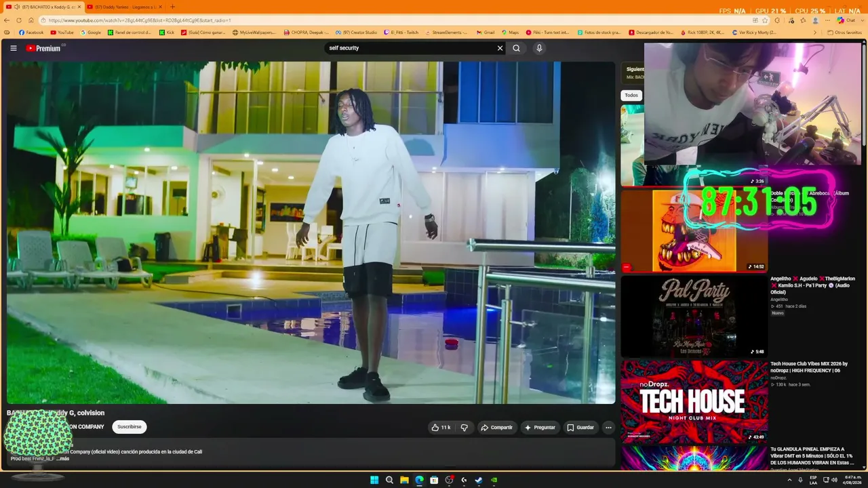The image size is (868, 488).
Task: Open a new browser tab
Action: (x=172, y=7)
